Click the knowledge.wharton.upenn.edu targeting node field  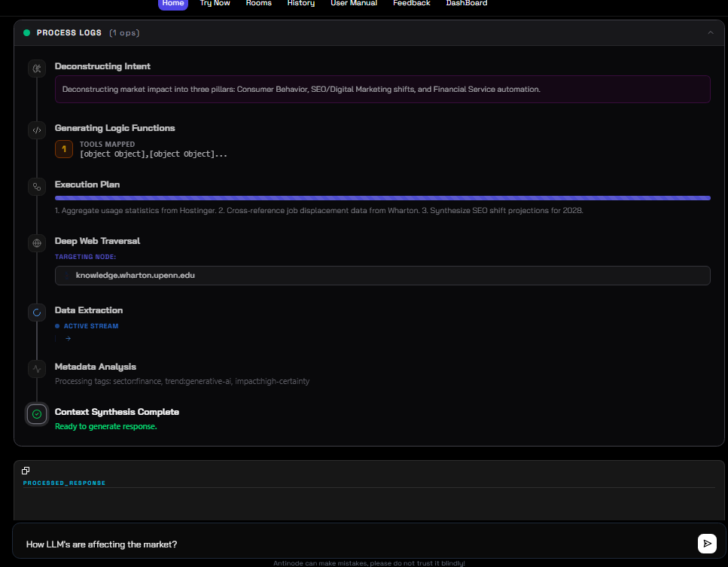point(382,275)
